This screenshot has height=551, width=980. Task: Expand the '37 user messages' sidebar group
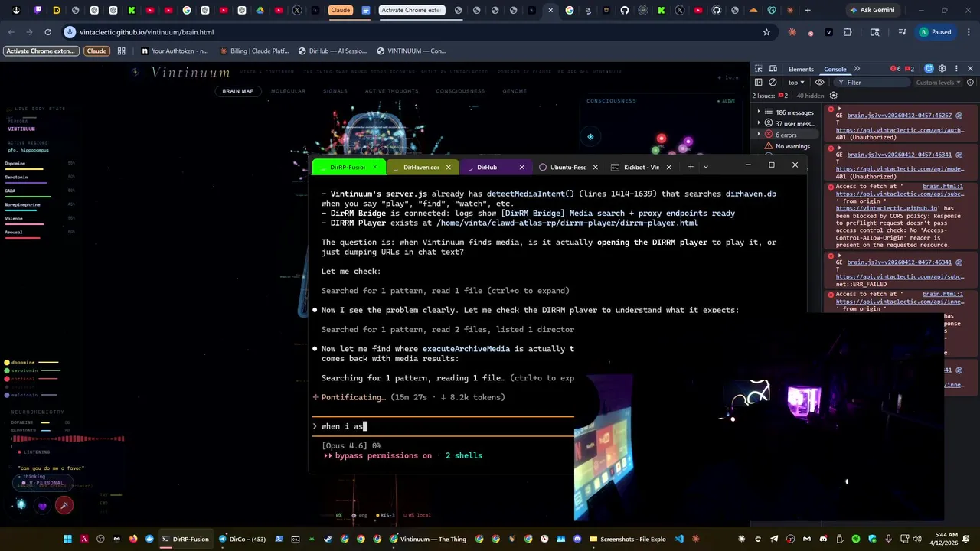pos(786,124)
